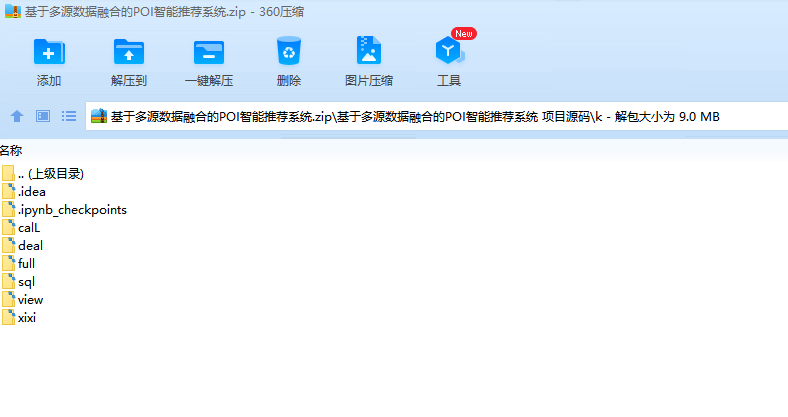Select the .. (上级目录) parent entry

[x=51, y=174]
